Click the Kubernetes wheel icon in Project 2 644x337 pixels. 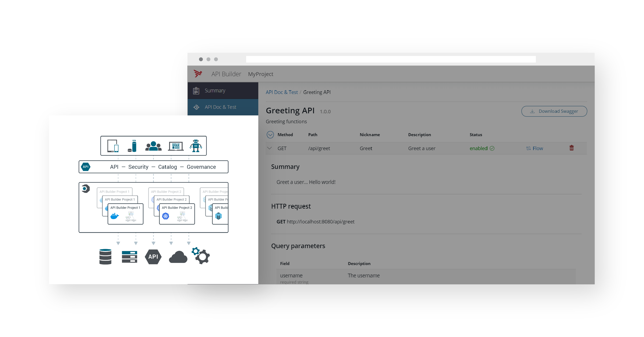click(x=166, y=216)
